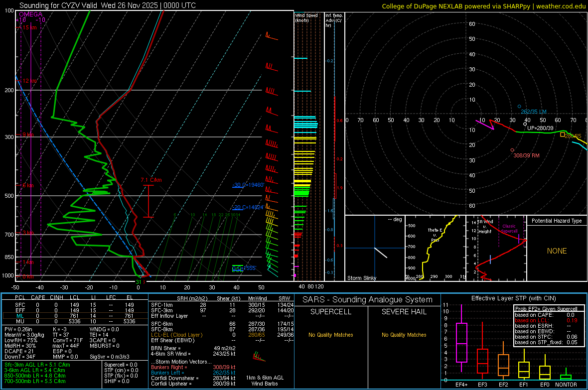Viewport: 588px width, 390px height.
Task: Click the 7.1 C/km lapse rate label
Action: pos(151,180)
